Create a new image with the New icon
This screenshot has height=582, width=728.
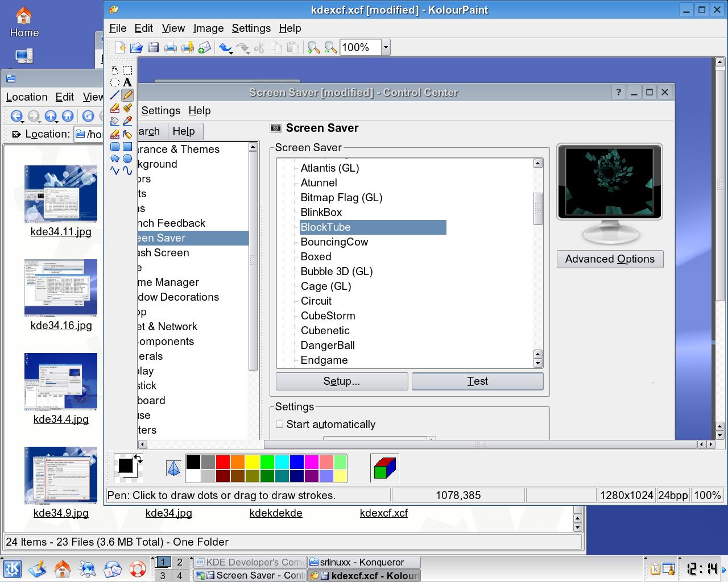coord(119,47)
